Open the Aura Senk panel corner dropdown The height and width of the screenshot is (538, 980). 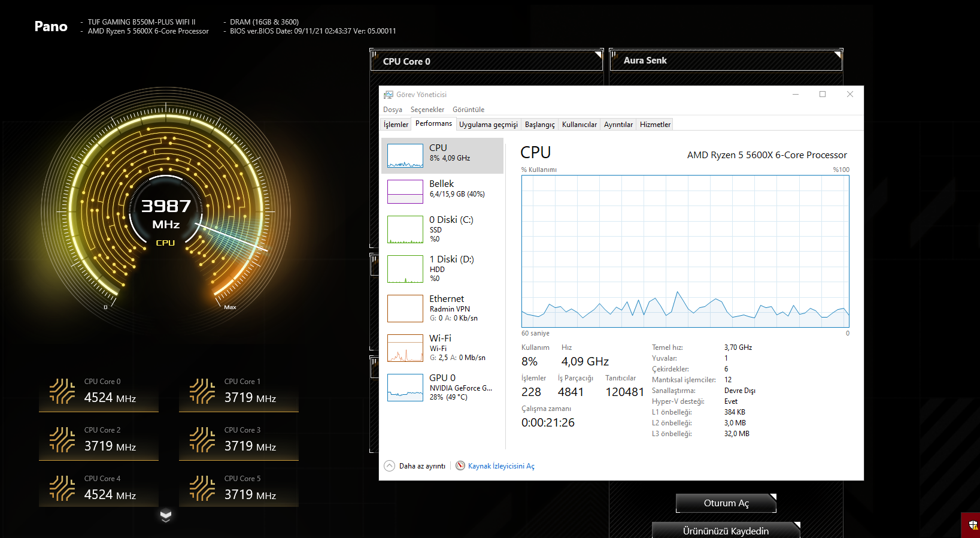point(838,55)
